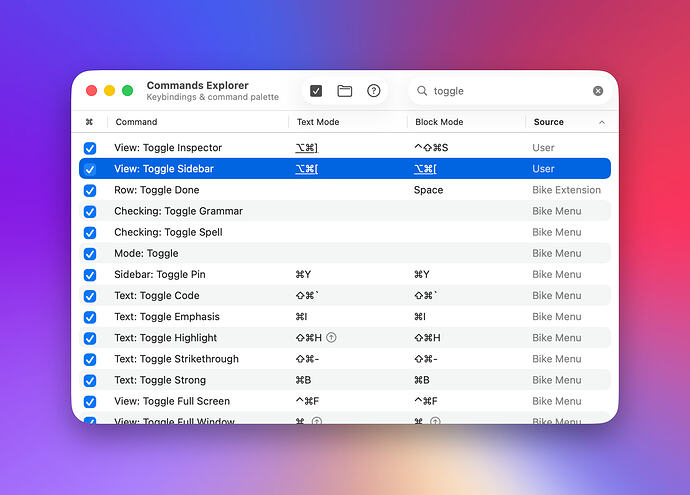Viewport: 690px width, 495px height.
Task: Click Block Mode shortcut for Toggle Highlight
Action: click(x=427, y=338)
